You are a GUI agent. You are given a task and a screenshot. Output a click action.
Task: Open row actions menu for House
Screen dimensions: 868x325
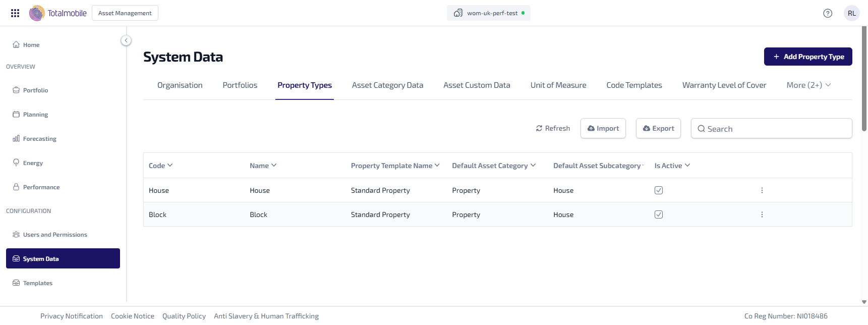tap(762, 190)
